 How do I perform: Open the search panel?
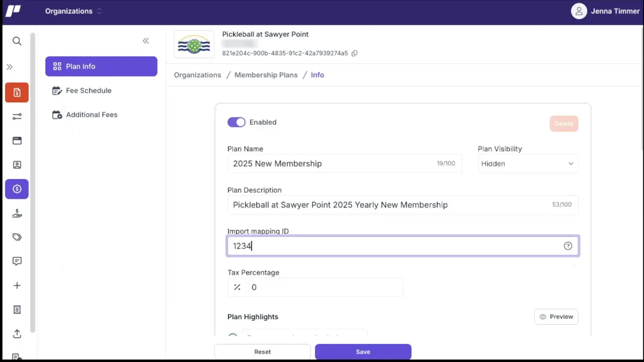(x=17, y=41)
